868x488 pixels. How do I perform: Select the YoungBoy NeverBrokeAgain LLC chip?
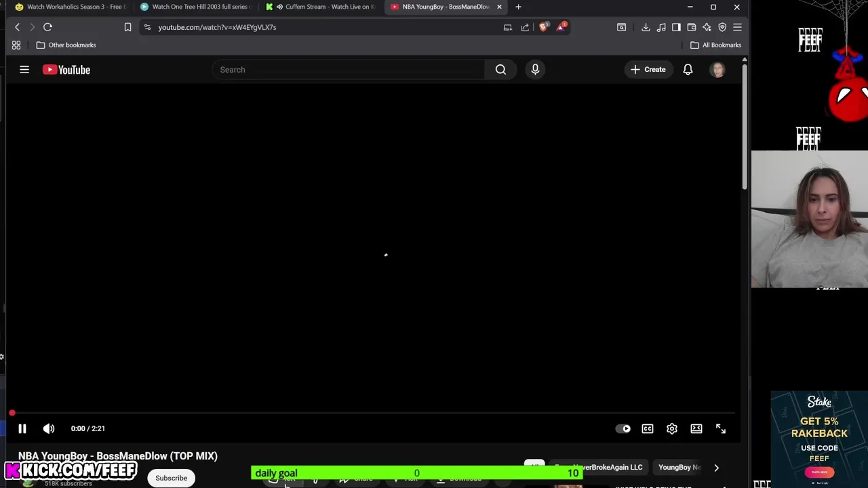598,467
